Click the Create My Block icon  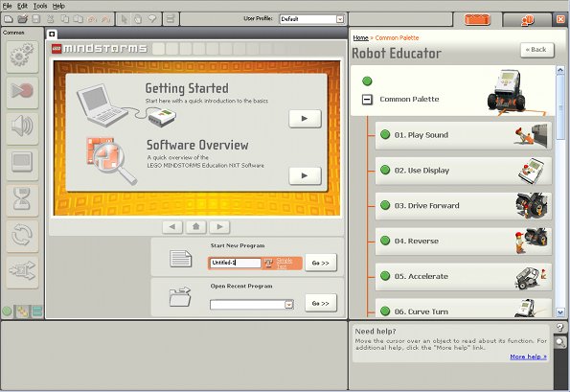[x=171, y=19]
